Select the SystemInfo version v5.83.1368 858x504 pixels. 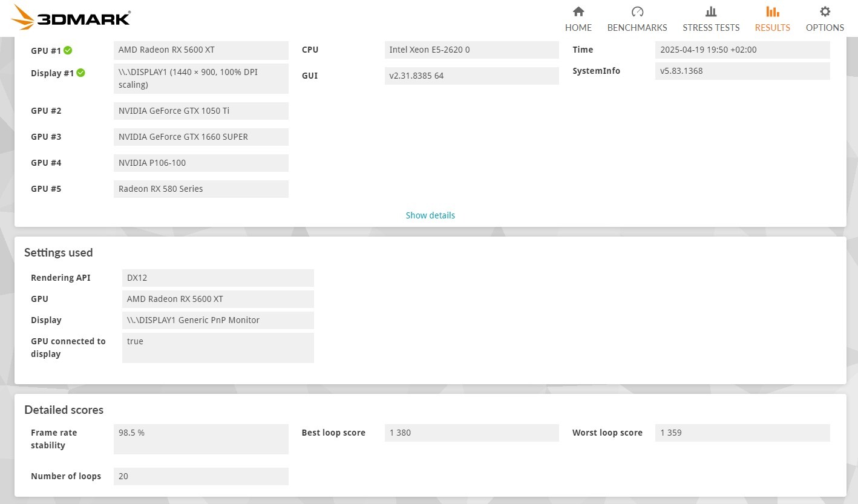coord(742,71)
